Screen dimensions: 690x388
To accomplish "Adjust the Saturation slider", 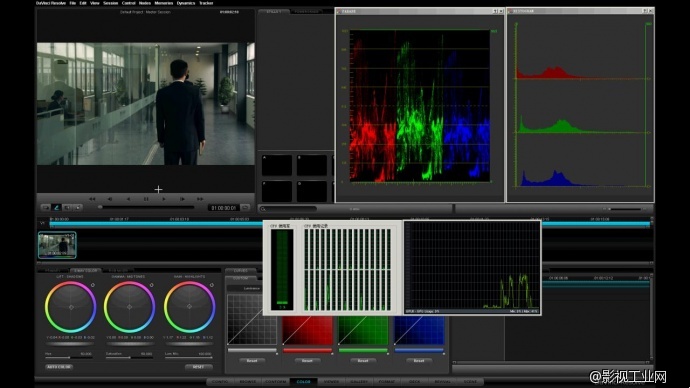I will 129,357.
